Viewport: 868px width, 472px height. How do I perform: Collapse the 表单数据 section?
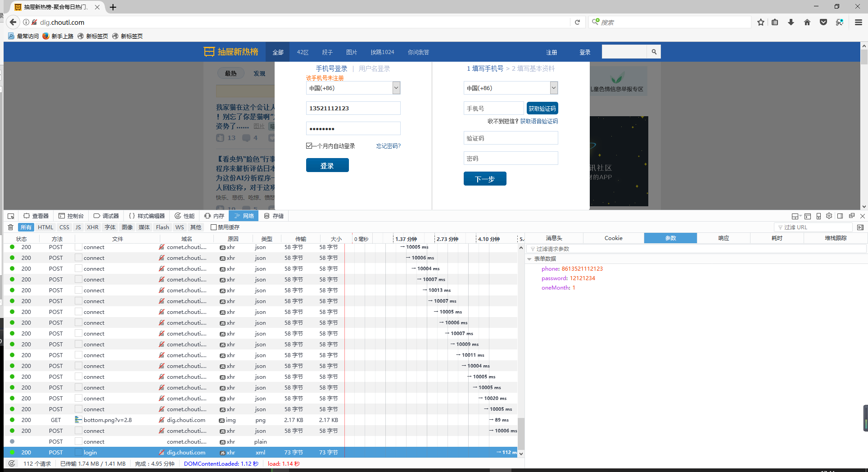pos(529,259)
